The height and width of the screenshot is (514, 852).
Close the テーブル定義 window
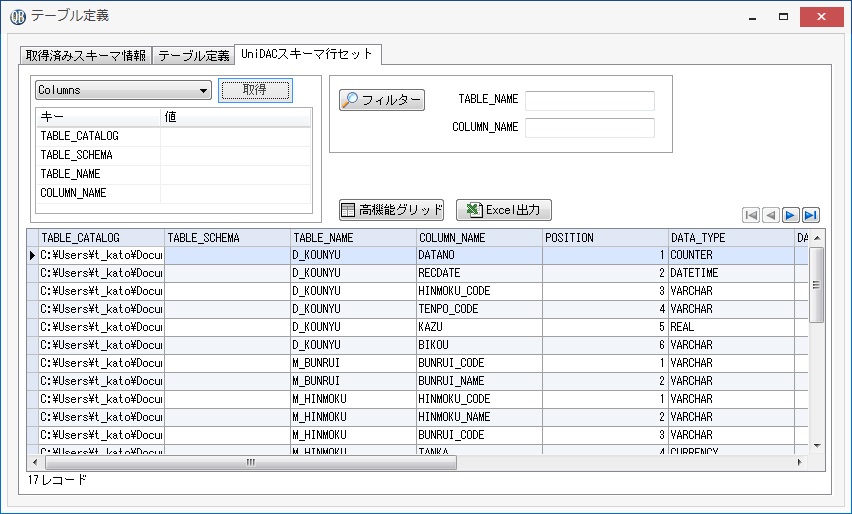[x=822, y=17]
